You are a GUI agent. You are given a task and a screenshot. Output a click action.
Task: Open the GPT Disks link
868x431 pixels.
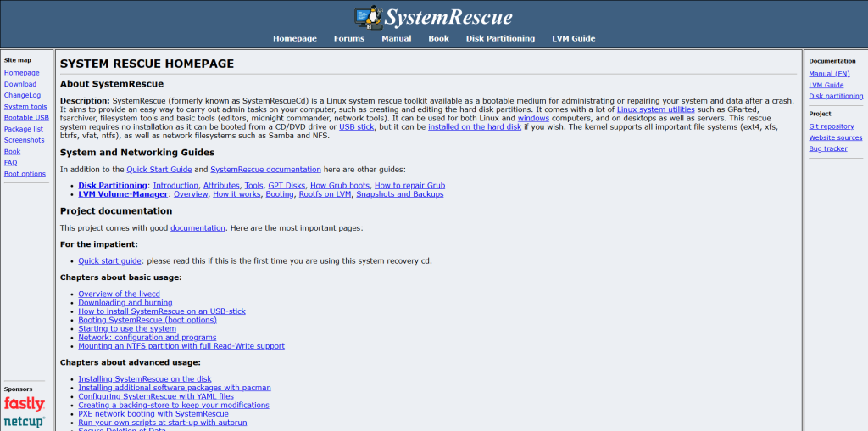(x=287, y=186)
